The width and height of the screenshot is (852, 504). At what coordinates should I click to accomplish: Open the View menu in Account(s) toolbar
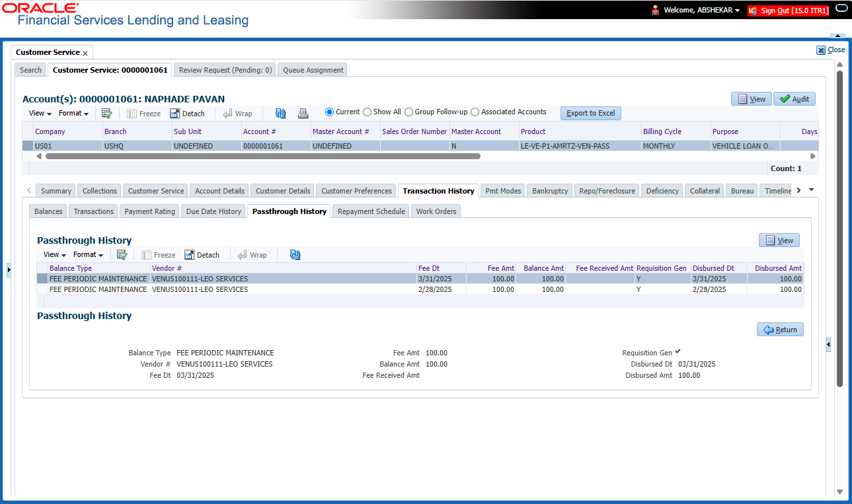(x=40, y=114)
